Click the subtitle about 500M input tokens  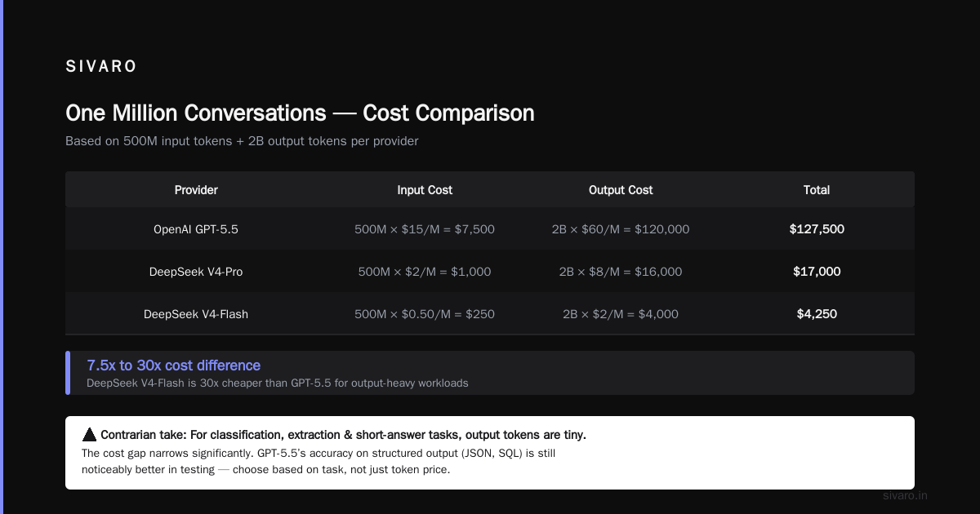point(242,141)
